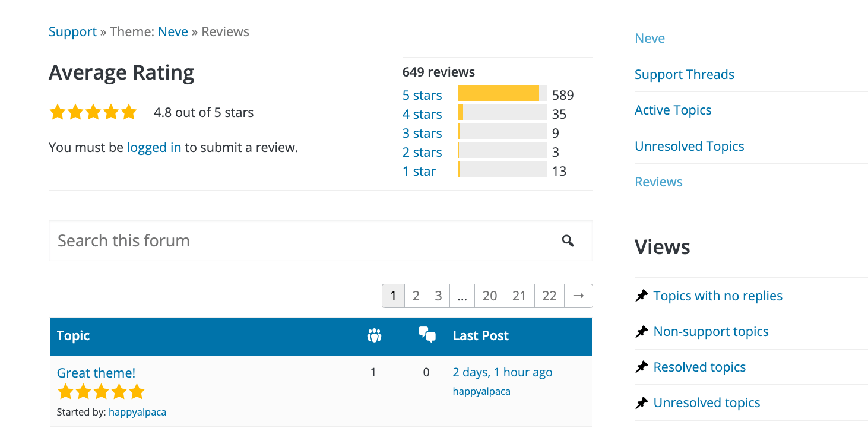Switch to page 3 of reviews
868x428 pixels.
point(438,295)
